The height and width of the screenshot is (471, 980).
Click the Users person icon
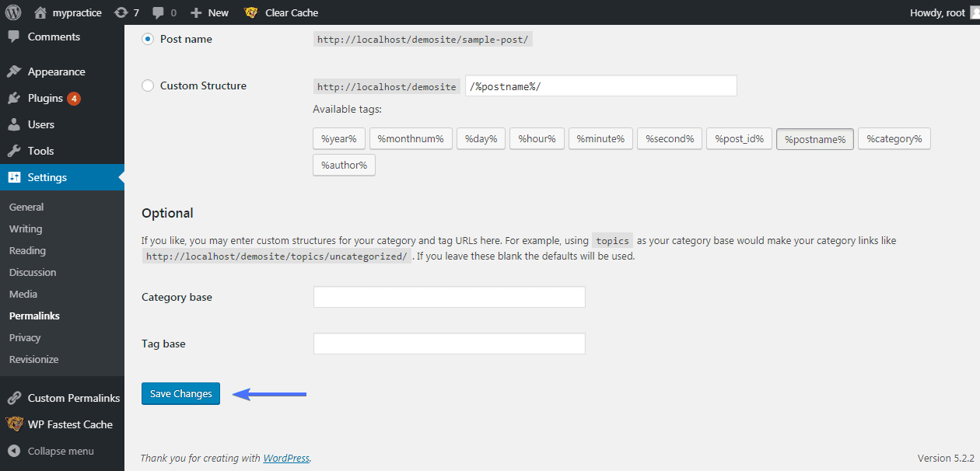[x=14, y=124]
